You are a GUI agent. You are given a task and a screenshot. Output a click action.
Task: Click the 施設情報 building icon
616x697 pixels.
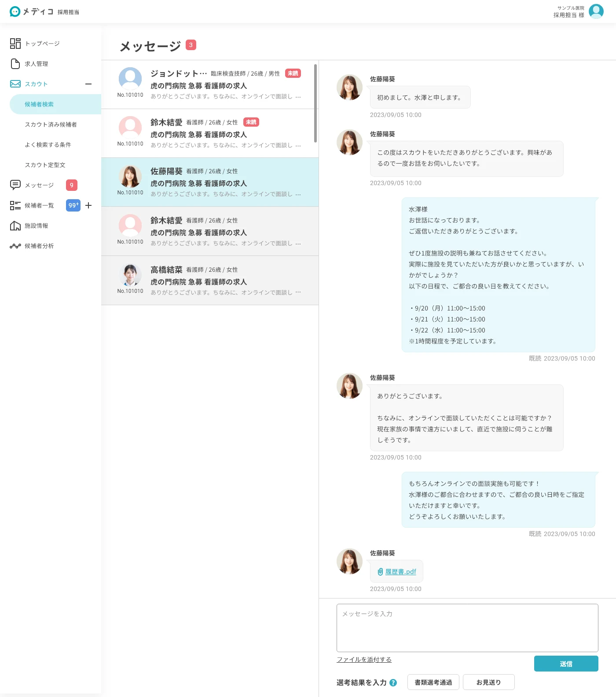click(15, 226)
